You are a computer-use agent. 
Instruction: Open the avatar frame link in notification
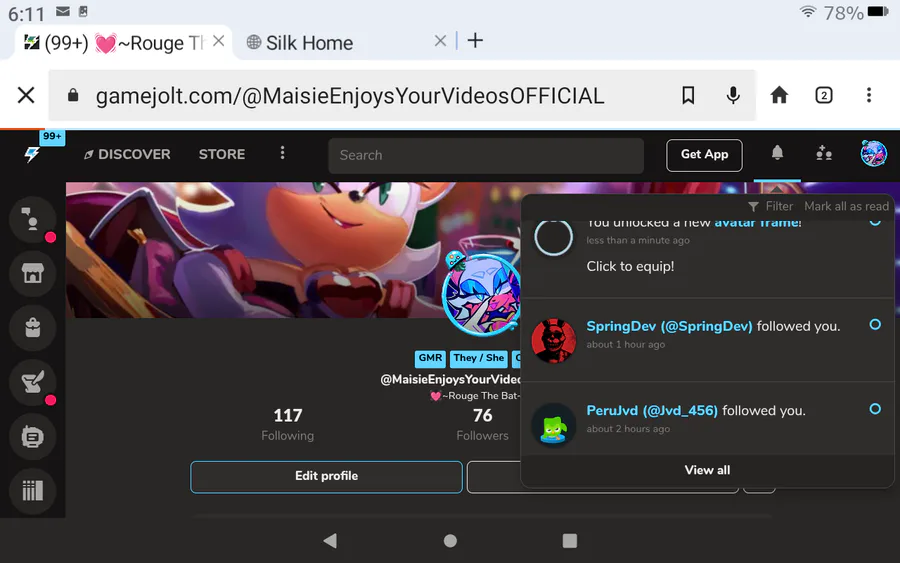758,223
